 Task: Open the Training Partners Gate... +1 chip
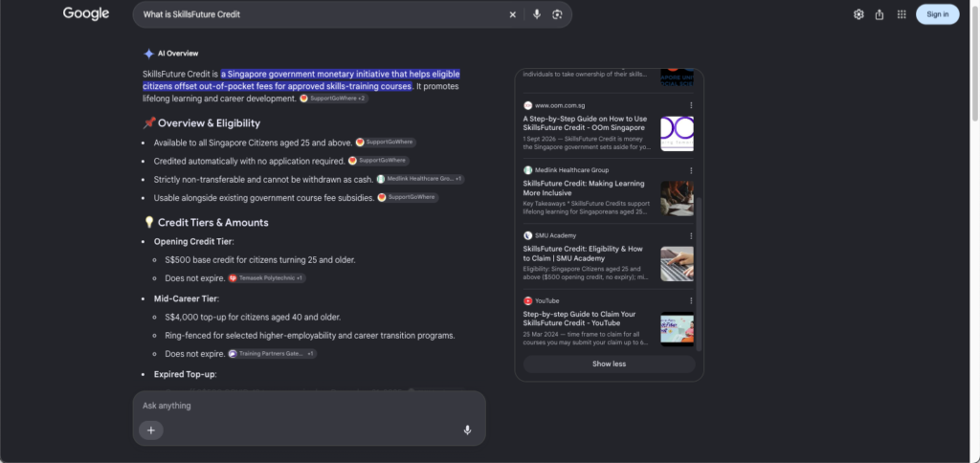(x=272, y=354)
